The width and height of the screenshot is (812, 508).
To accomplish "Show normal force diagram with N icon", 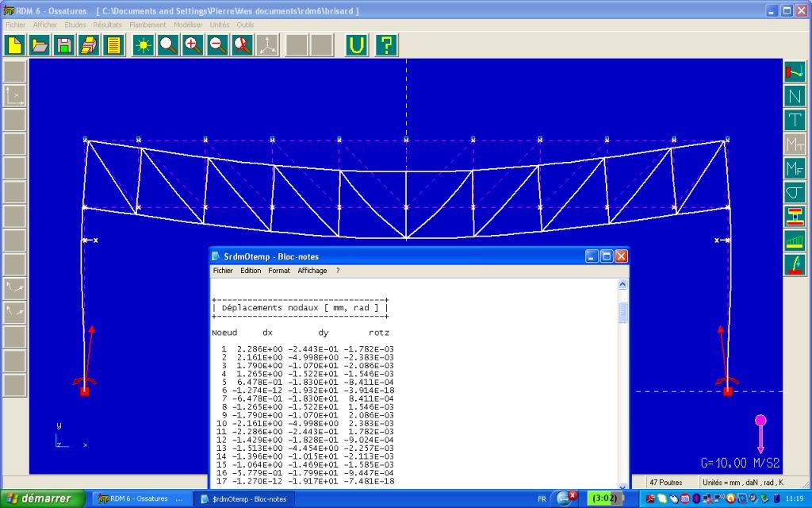I will click(795, 96).
